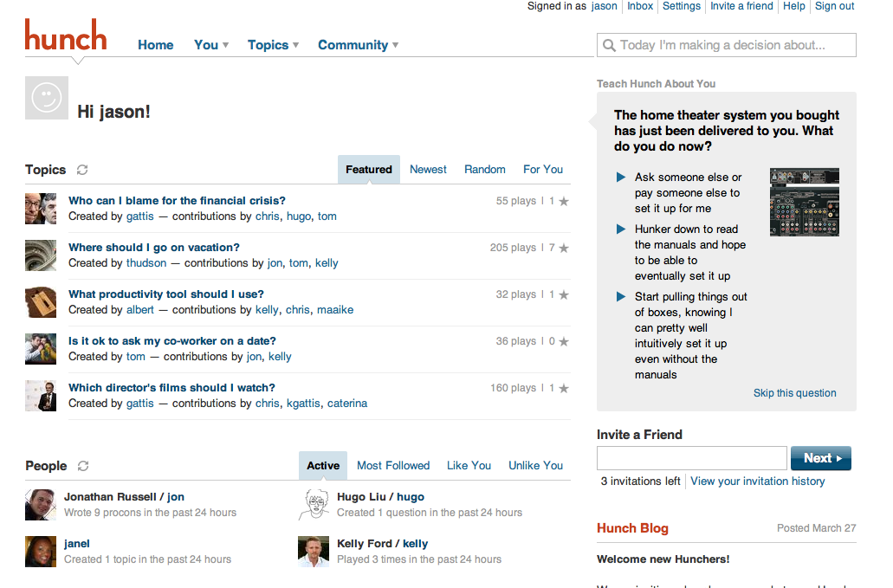Viewport: 893px width, 588px height.
Task: Open janel's profile name link
Action: [77, 543]
